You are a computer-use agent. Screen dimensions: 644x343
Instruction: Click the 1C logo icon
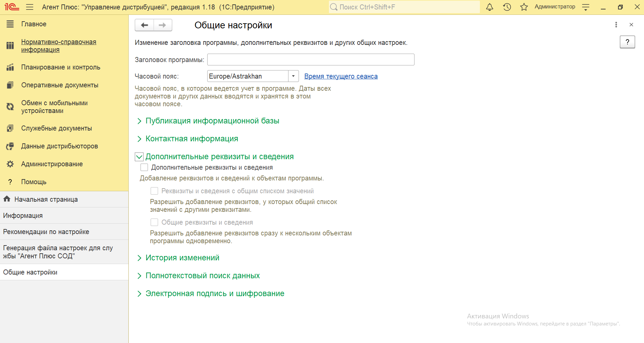pos(12,7)
